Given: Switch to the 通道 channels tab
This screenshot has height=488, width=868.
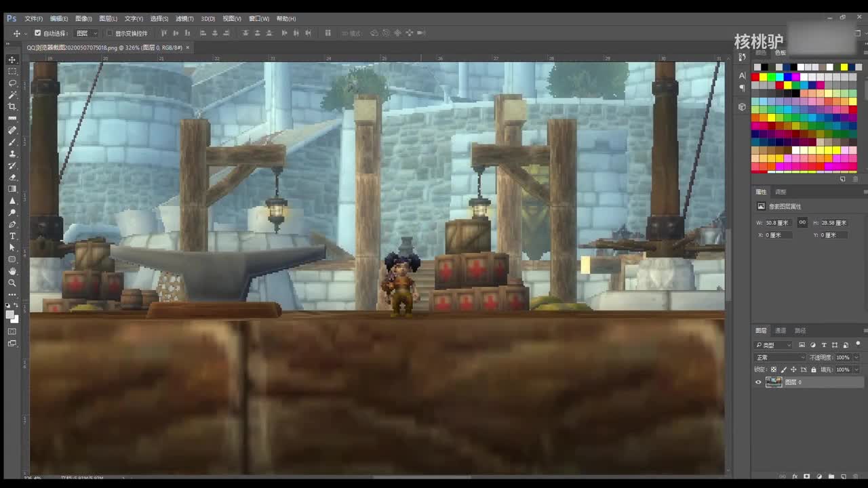Looking at the screenshot, I should 781,331.
